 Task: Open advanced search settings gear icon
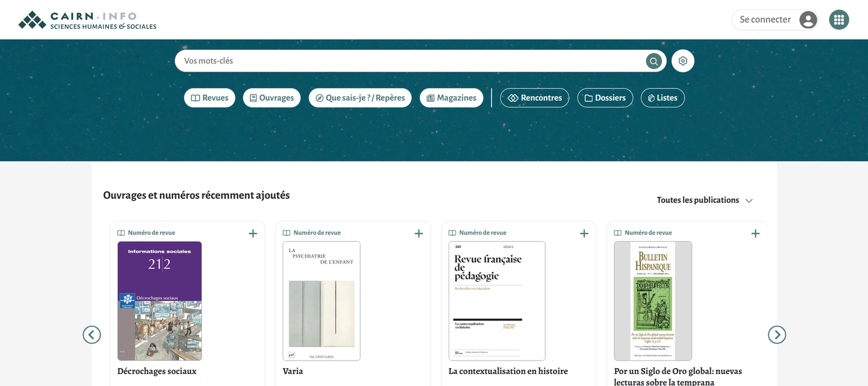[682, 61]
